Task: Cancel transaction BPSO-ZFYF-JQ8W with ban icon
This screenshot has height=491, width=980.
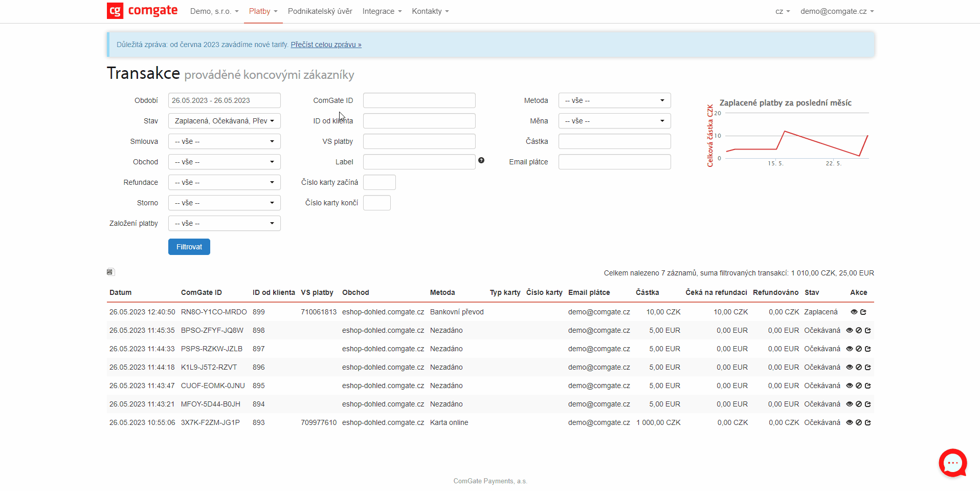Action: [859, 330]
